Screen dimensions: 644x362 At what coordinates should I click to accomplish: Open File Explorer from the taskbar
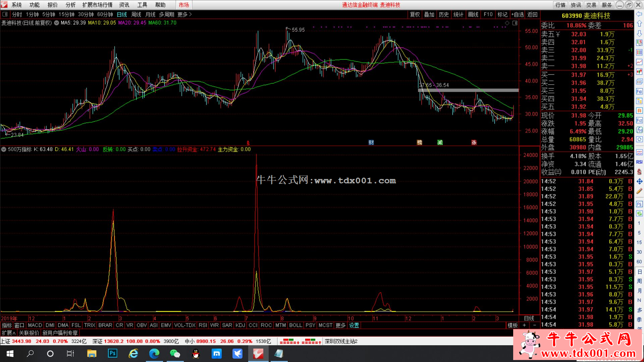point(92,354)
